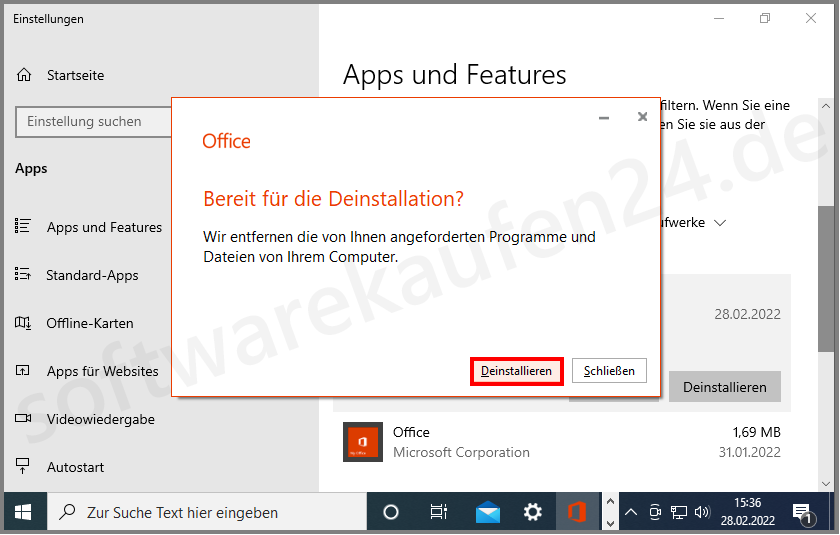The height and width of the screenshot is (535, 840).
Task: Click Schließen in the Office dialog
Action: 609,371
